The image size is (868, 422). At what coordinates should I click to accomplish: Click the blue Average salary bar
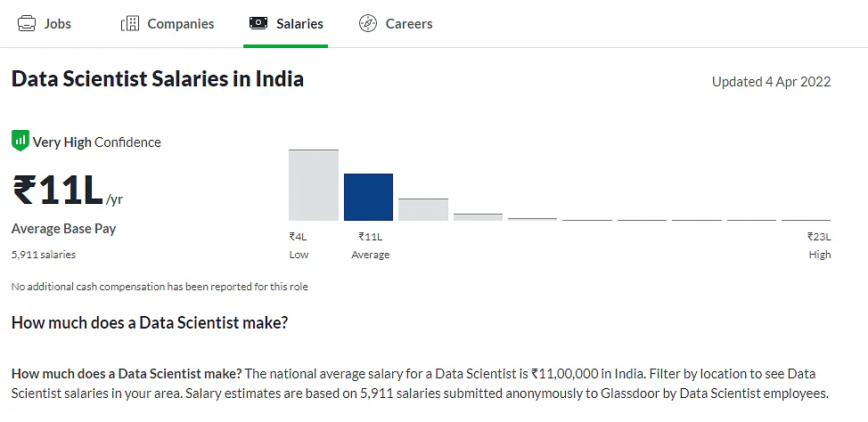368,197
